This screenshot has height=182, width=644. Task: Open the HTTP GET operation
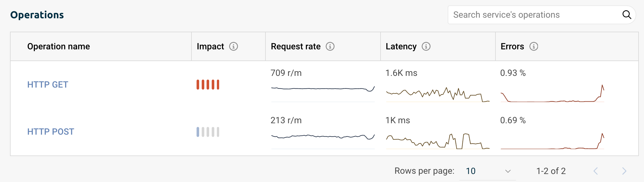coord(48,85)
